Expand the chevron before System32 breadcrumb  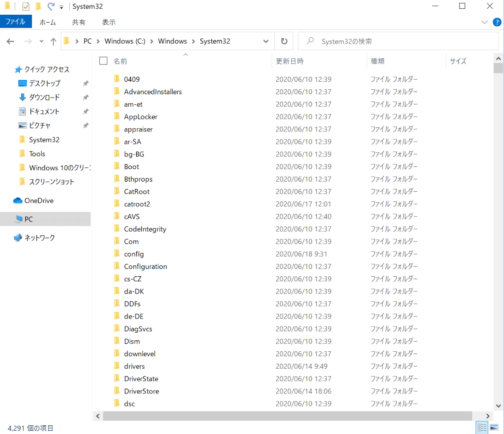[x=193, y=41]
